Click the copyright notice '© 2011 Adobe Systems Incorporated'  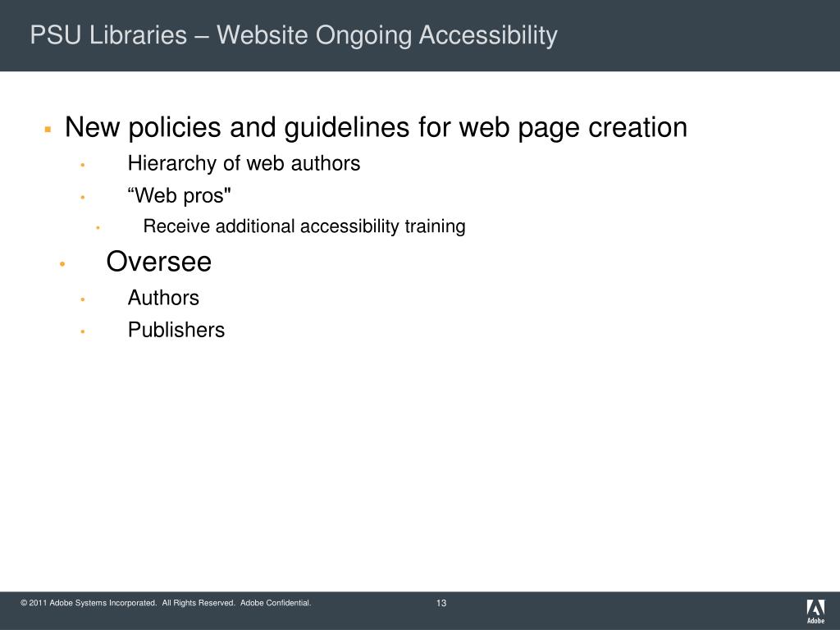coord(89,603)
